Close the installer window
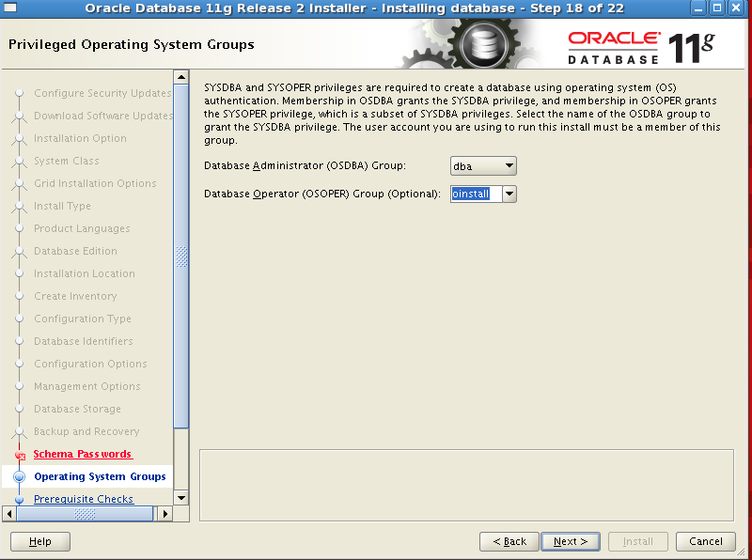 736,8
